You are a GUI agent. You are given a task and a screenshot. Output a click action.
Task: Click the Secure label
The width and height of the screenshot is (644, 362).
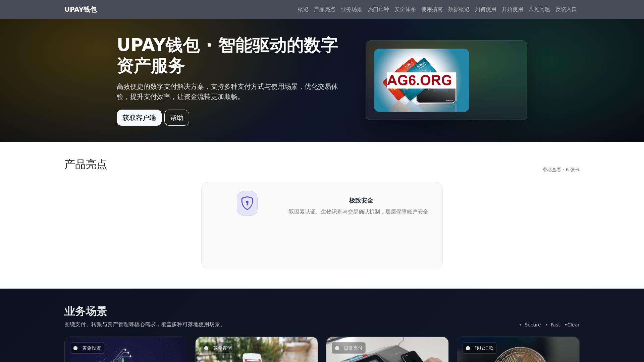point(532,325)
